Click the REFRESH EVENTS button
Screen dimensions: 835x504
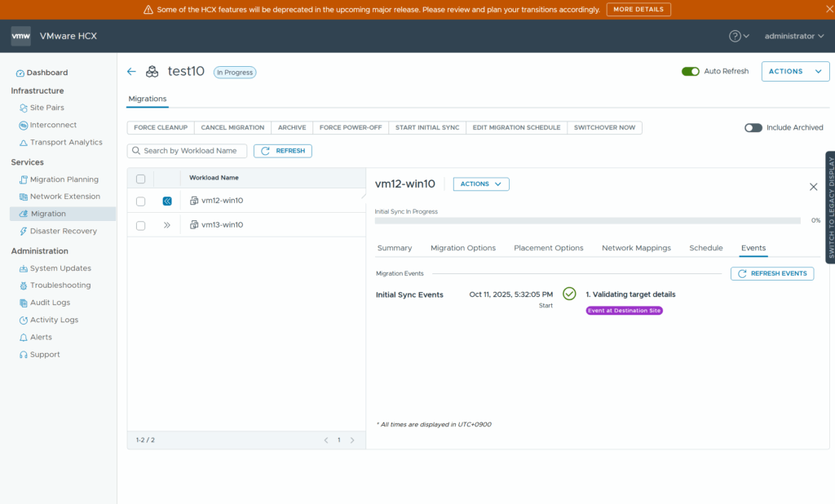click(x=771, y=274)
